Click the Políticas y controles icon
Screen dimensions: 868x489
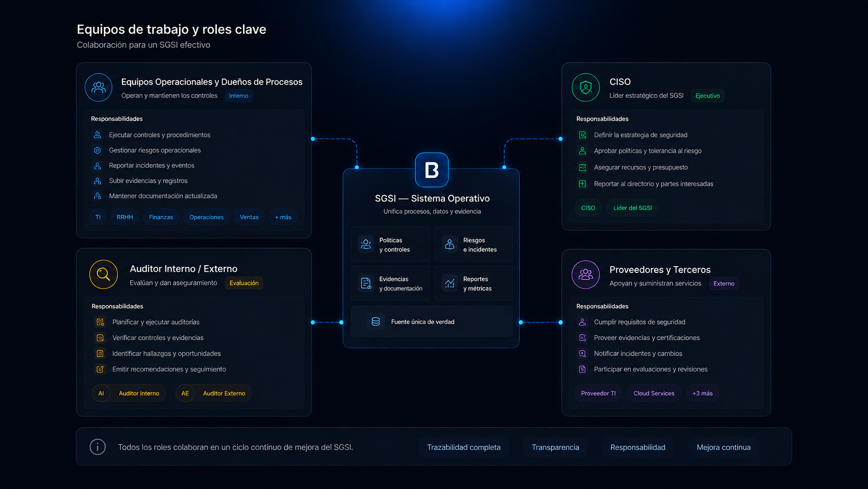click(x=366, y=244)
